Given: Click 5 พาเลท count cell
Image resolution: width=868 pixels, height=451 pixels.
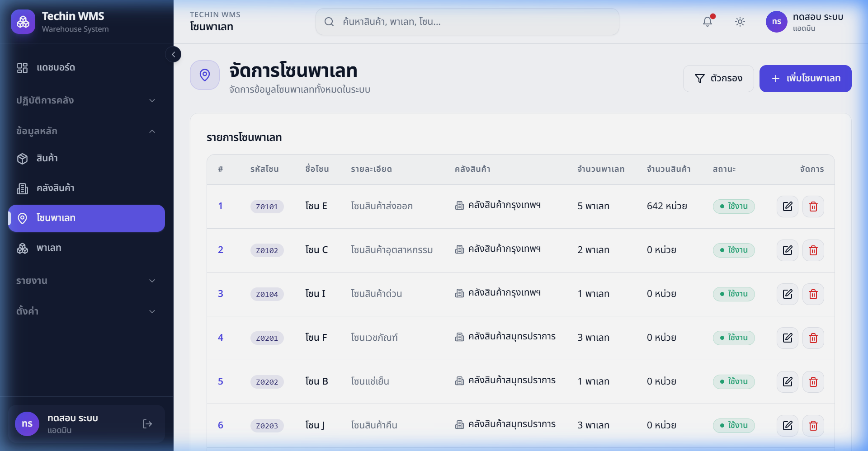Looking at the screenshot, I should coord(593,206).
